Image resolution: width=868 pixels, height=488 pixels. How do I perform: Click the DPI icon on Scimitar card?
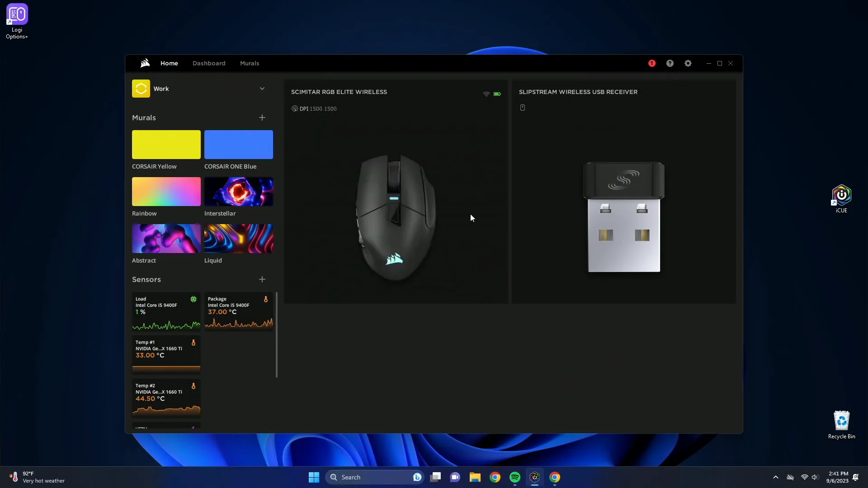[x=295, y=108]
